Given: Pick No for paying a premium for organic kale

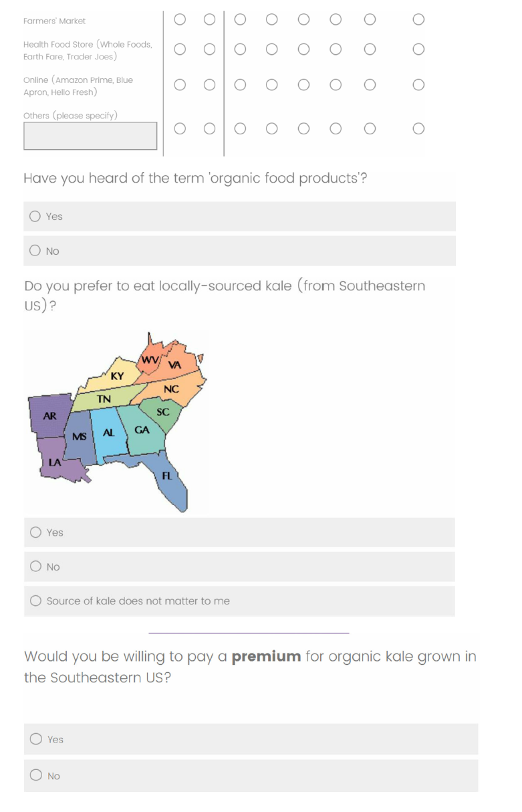Looking at the screenshot, I should tap(37, 776).
